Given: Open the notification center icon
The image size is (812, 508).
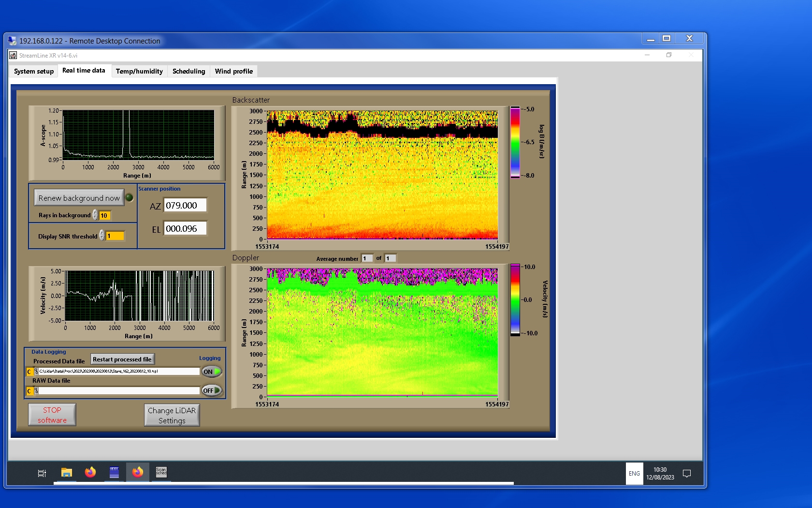Looking at the screenshot, I should tap(686, 474).
